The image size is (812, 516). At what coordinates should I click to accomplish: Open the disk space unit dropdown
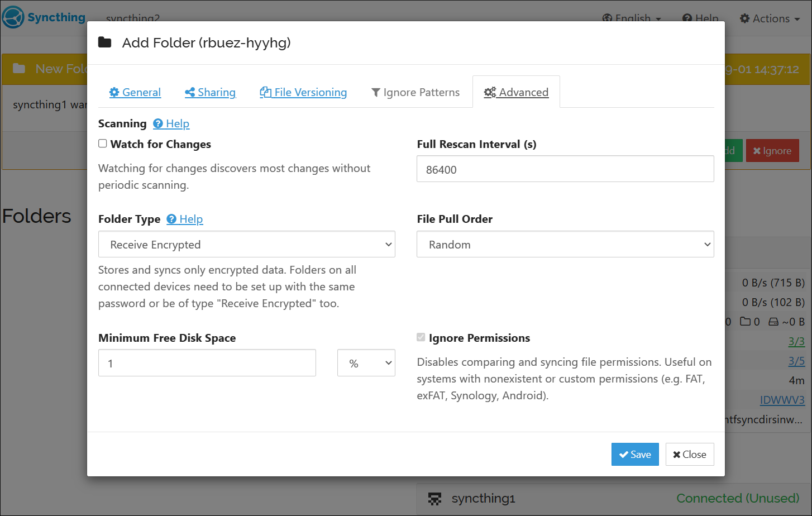(366, 363)
